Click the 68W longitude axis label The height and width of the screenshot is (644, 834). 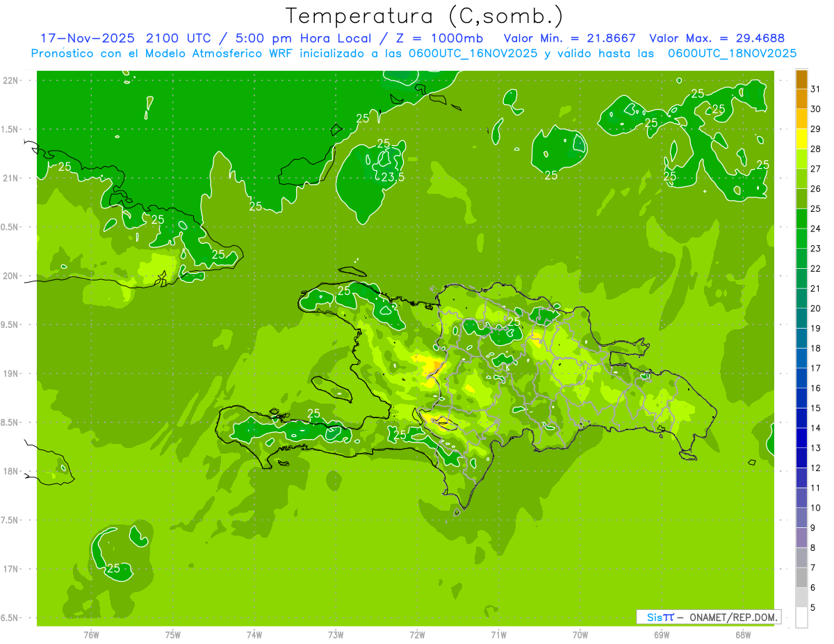click(x=742, y=634)
